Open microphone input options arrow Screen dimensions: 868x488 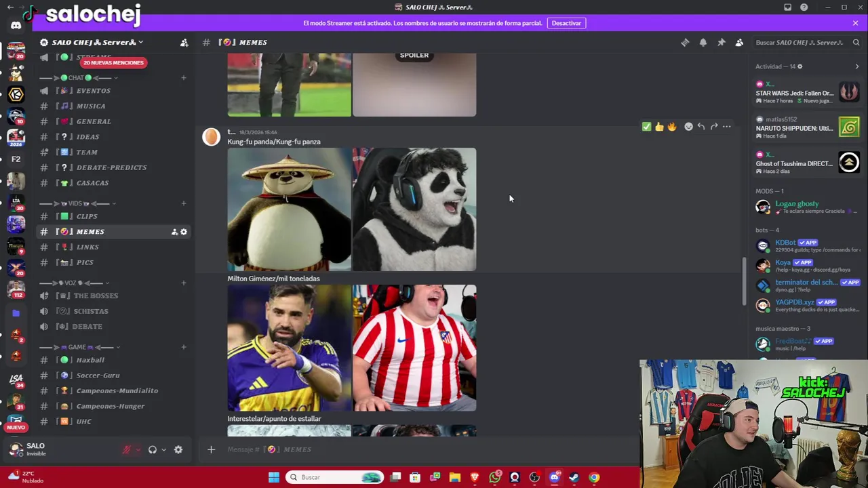click(x=138, y=449)
